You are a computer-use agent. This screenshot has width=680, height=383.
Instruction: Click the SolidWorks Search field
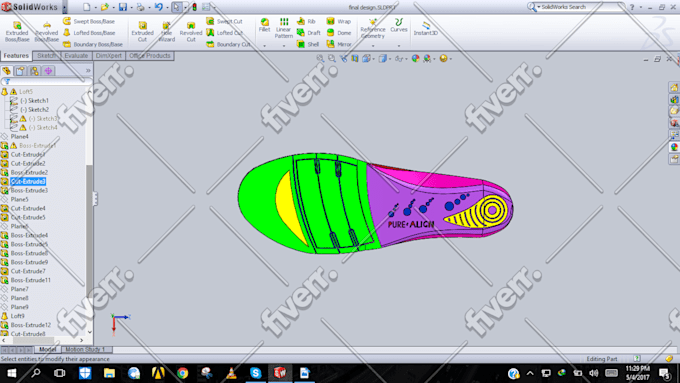[577, 7]
